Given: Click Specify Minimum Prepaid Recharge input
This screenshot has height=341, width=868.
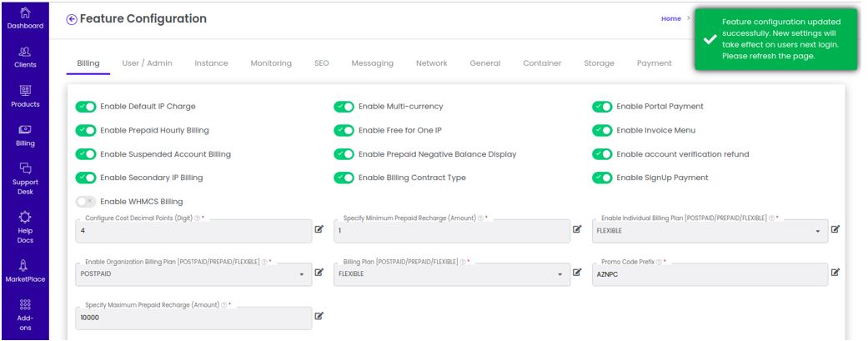Looking at the screenshot, I should [452, 231].
